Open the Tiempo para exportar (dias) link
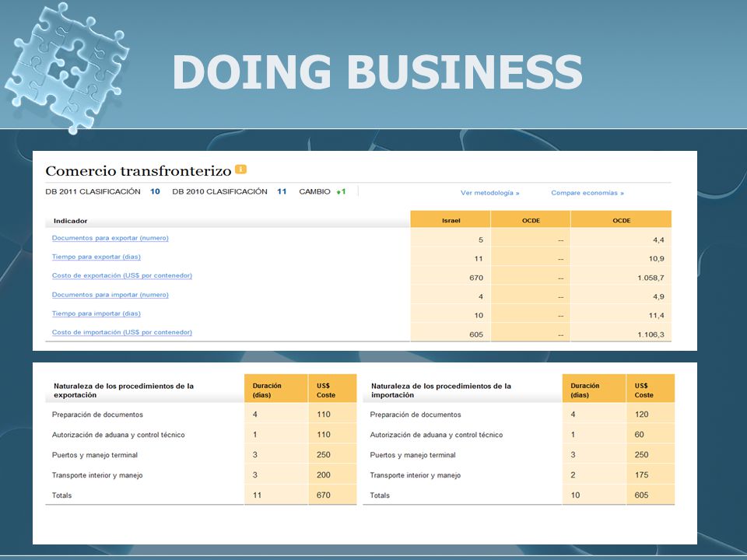747x560 pixels. point(96,257)
